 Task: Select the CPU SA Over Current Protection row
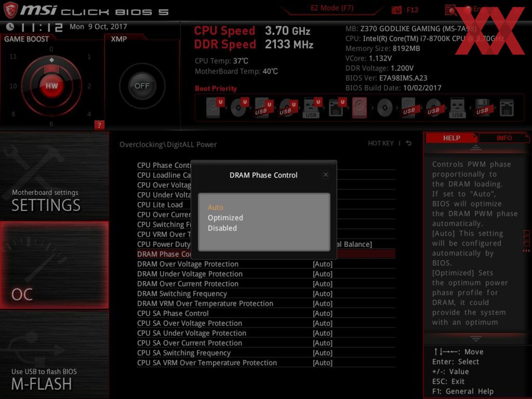pyautogui.click(x=266, y=343)
